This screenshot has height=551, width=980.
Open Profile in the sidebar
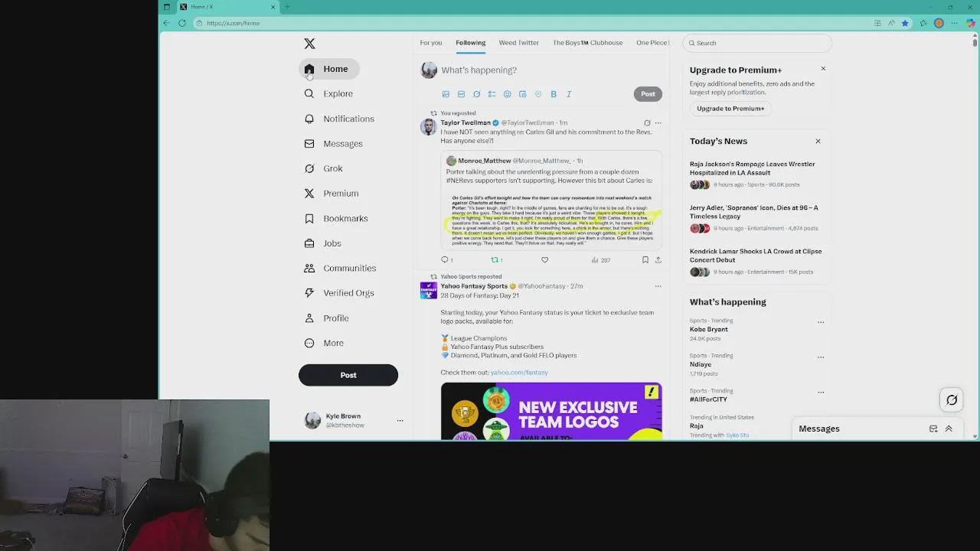coord(326,318)
